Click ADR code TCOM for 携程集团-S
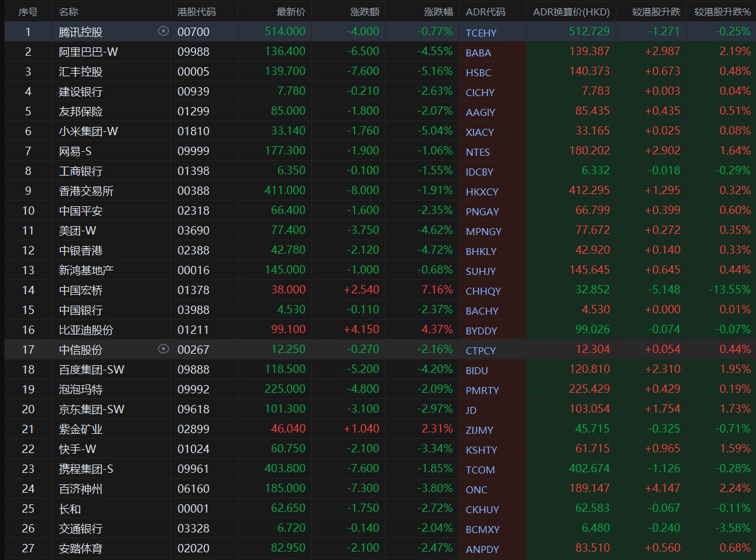The height and width of the screenshot is (560, 756). (x=480, y=470)
